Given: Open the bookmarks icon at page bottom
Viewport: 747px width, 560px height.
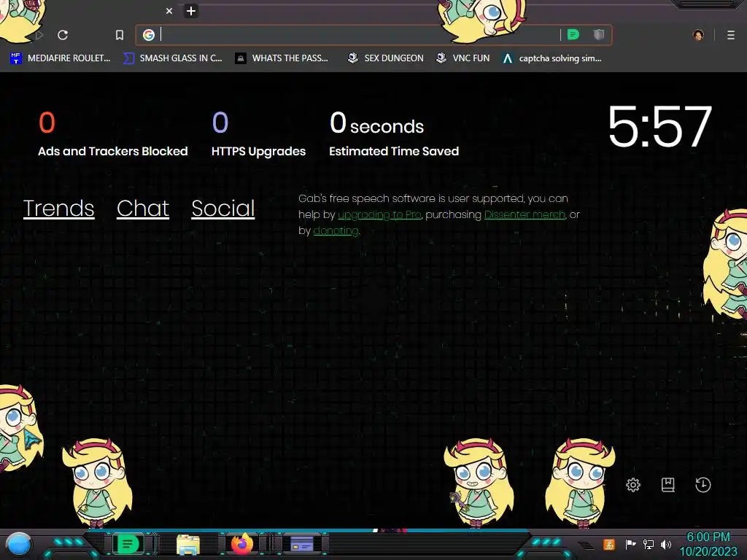Looking at the screenshot, I should (x=668, y=485).
